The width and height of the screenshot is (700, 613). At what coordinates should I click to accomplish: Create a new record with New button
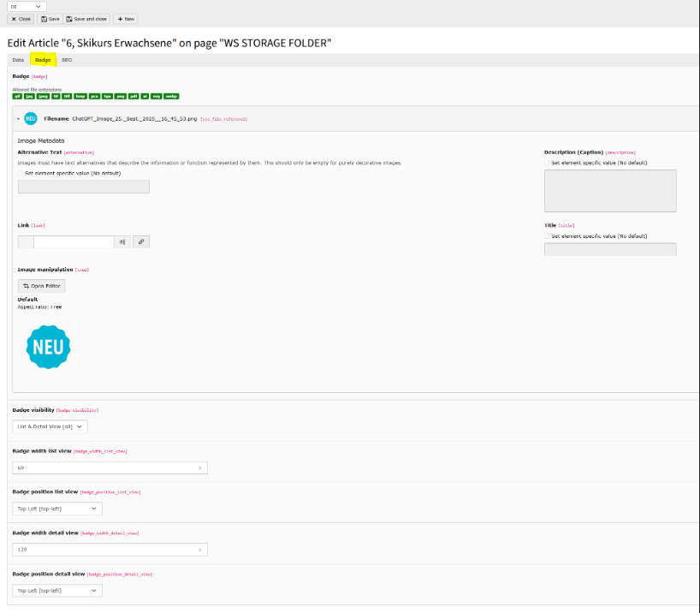(x=125, y=19)
